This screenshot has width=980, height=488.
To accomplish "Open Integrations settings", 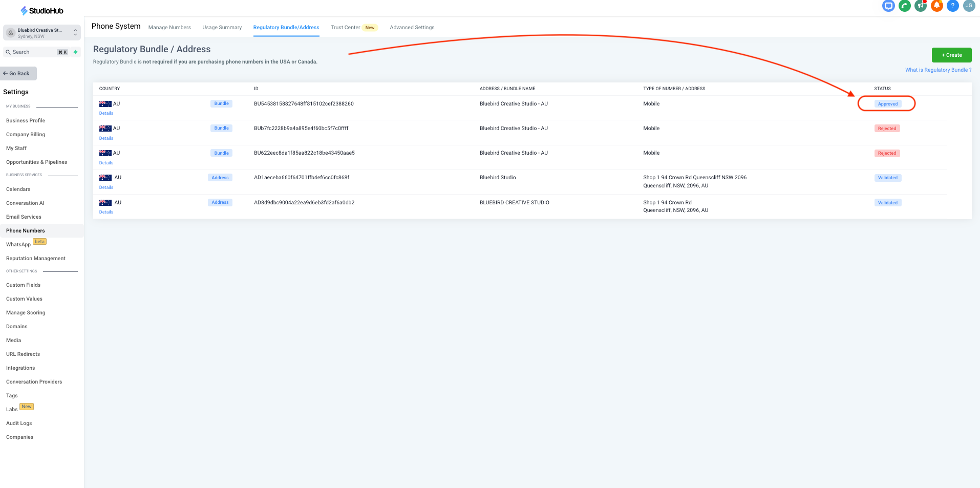I will pyautogui.click(x=20, y=368).
